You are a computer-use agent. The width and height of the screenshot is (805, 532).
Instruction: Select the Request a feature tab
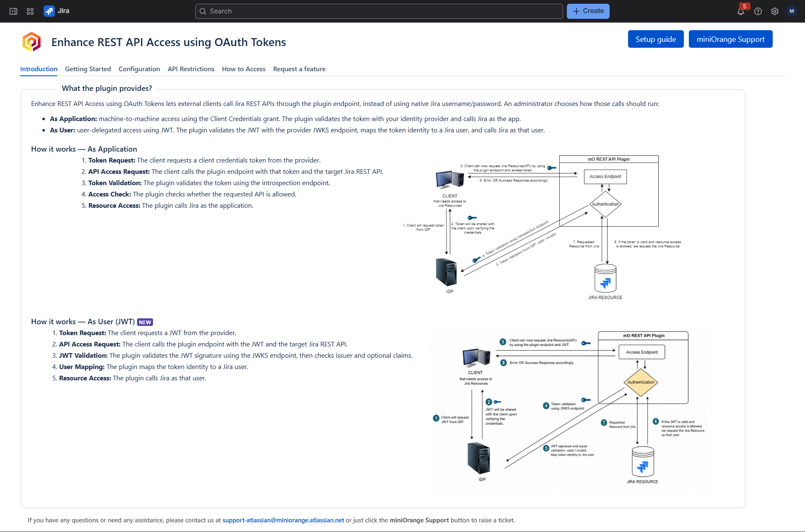299,69
